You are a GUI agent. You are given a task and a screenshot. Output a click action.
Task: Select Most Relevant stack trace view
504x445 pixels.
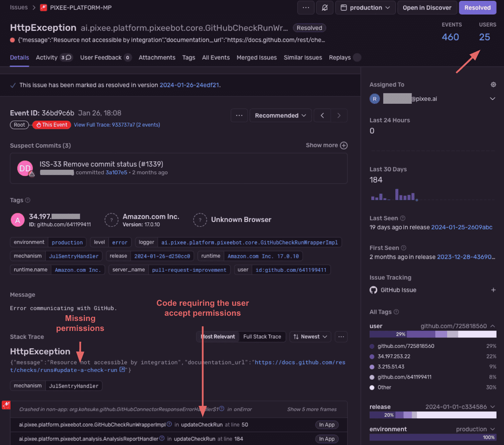[218, 337]
